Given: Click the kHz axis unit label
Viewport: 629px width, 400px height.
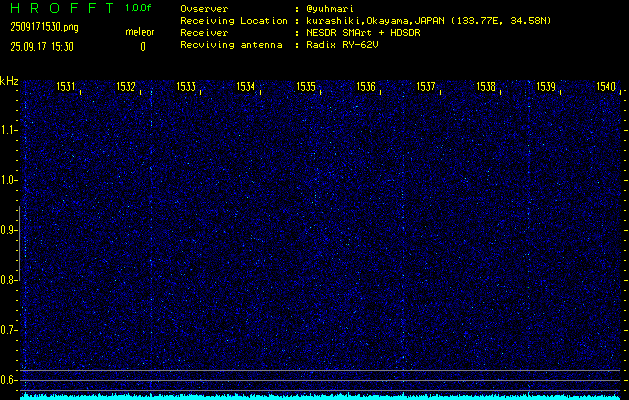Looking at the screenshot, I should 9,81.
